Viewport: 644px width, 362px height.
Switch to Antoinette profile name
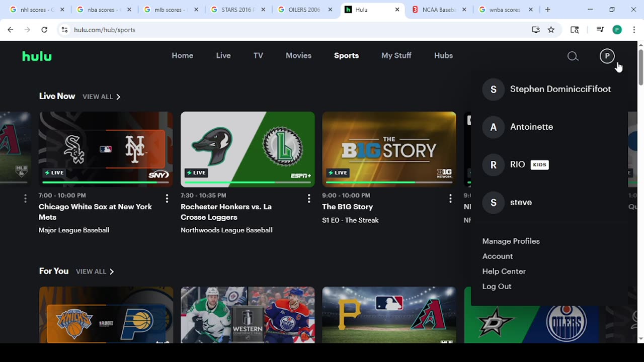[531, 127]
